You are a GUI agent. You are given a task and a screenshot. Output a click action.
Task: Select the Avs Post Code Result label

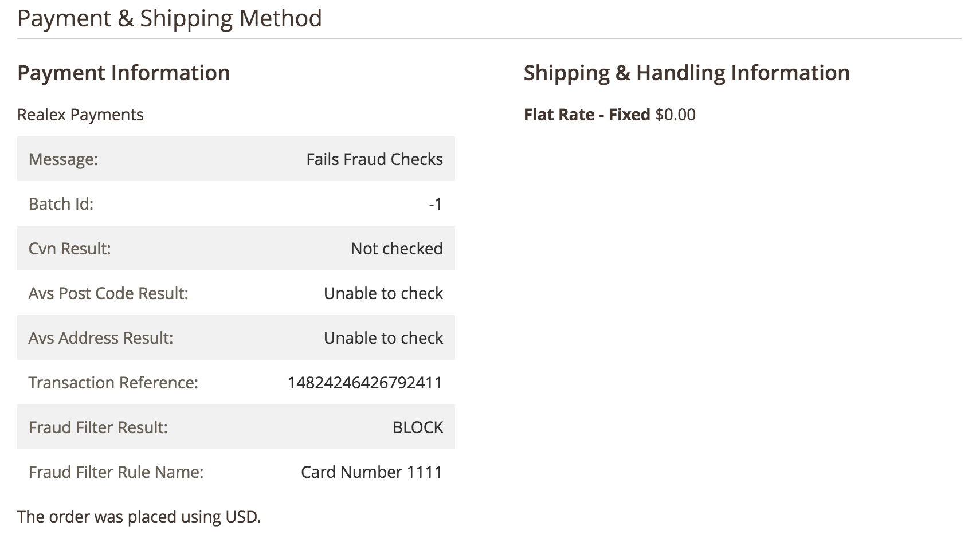[x=108, y=293]
